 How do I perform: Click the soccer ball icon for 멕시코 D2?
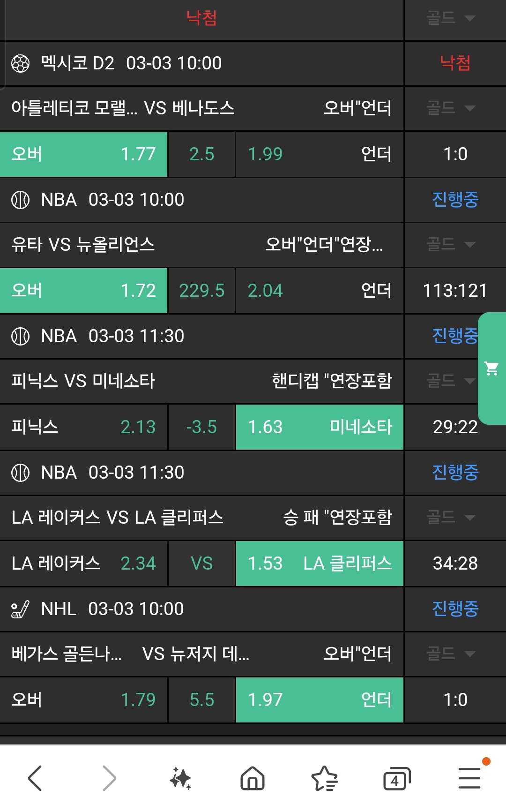(20, 63)
